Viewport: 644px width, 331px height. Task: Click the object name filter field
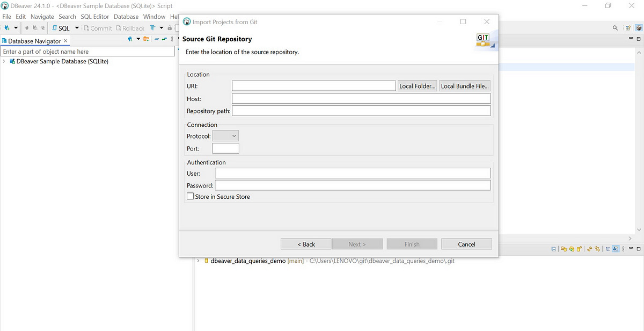tap(88, 52)
